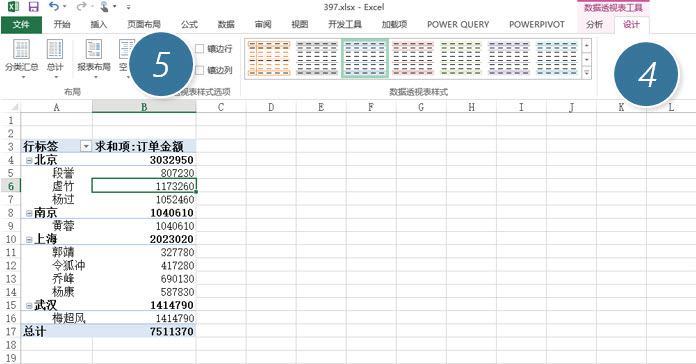
Task: Select the 梅超风 row label
Action: pyautogui.click(x=68, y=318)
